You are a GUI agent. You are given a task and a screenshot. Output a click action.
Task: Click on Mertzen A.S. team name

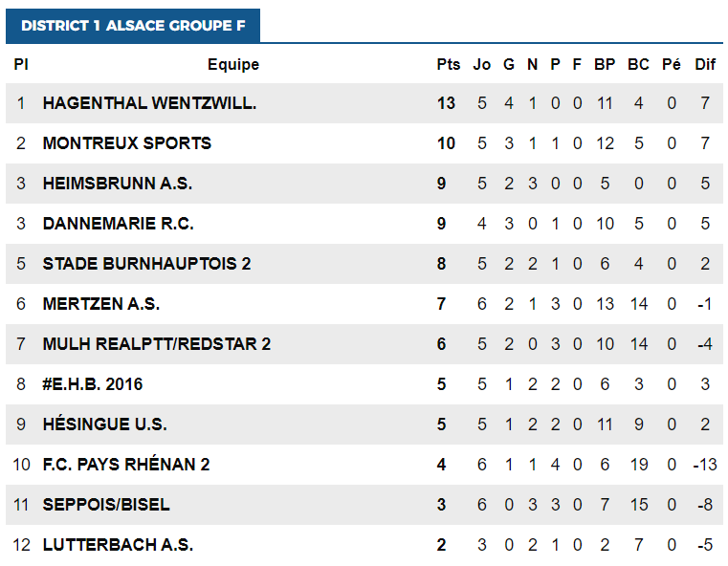pyautogui.click(x=101, y=304)
